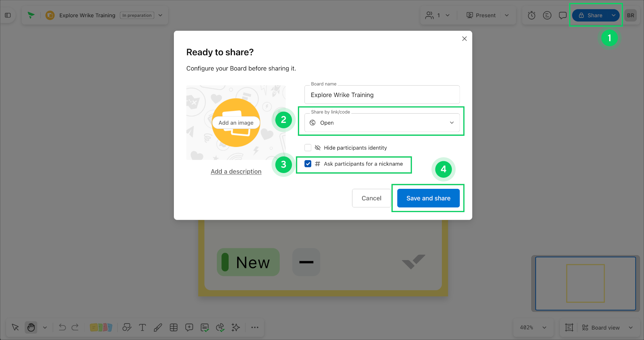Select the text tool

142,327
